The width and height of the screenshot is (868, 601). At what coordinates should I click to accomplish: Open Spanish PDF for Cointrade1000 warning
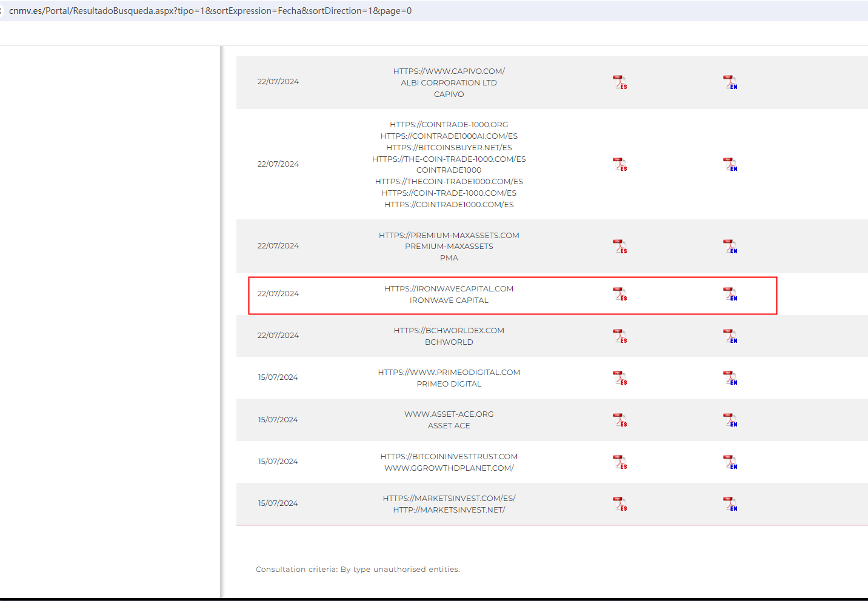click(619, 164)
